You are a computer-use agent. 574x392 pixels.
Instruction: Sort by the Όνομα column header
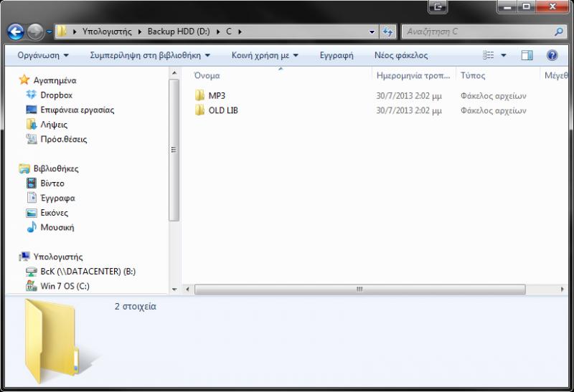[281, 75]
